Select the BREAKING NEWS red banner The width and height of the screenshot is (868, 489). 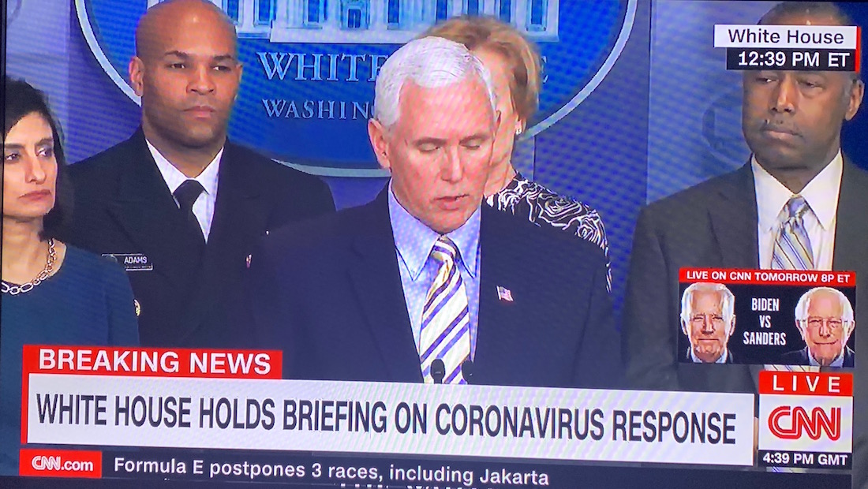tap(153, 362)
